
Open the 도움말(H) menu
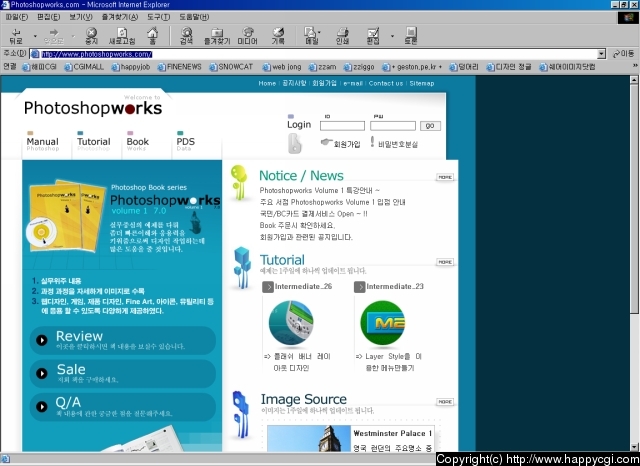194,17
